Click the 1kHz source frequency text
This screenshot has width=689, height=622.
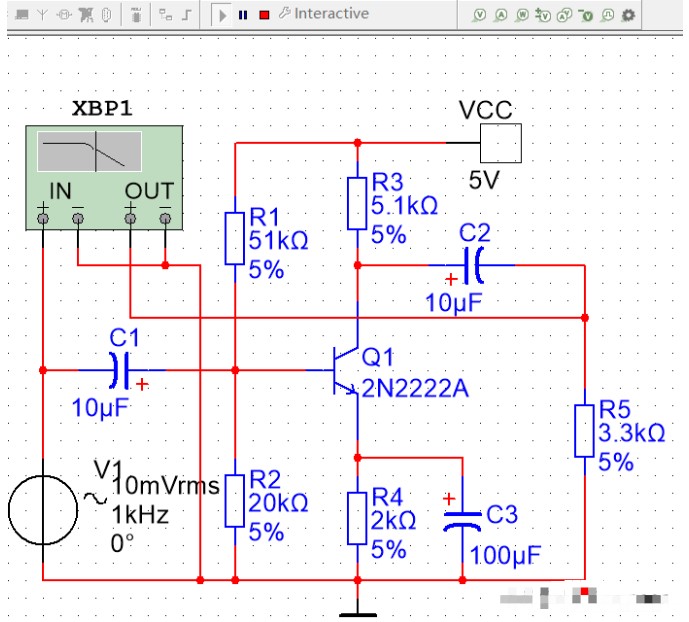pyautogui.click(x=140, y=515)
